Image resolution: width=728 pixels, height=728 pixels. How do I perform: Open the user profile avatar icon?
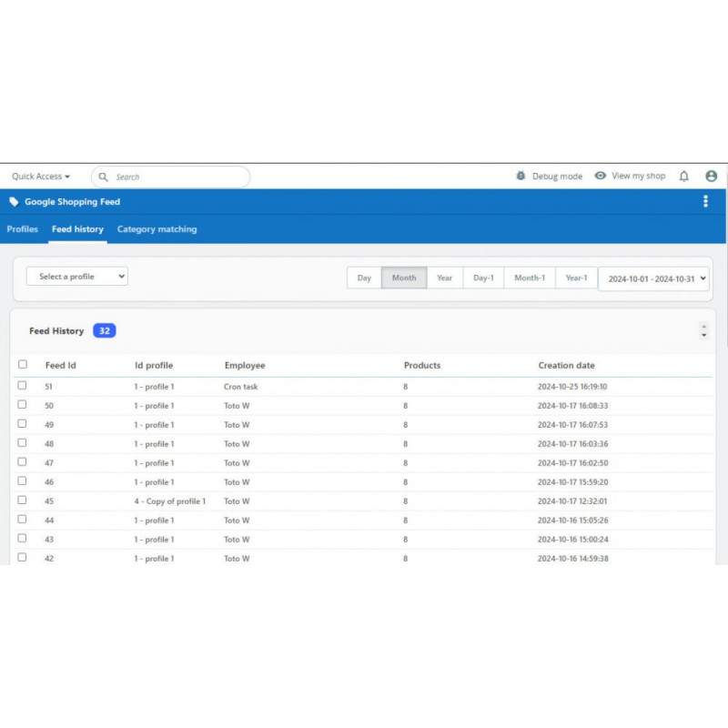[711, 176]
